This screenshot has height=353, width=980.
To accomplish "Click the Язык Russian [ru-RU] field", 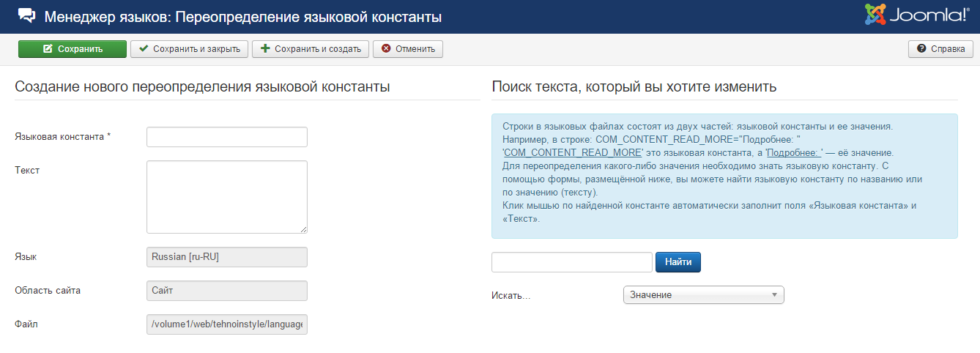I will point(227,257).
